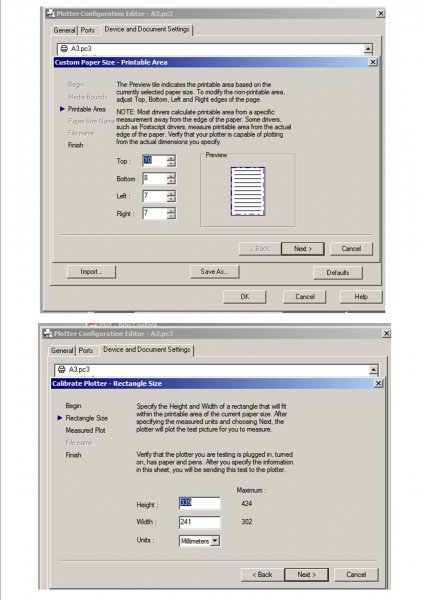Increase Right margin with spinner up arrow
This screenshot has width=424, height=600.
(x=171, y=210)
